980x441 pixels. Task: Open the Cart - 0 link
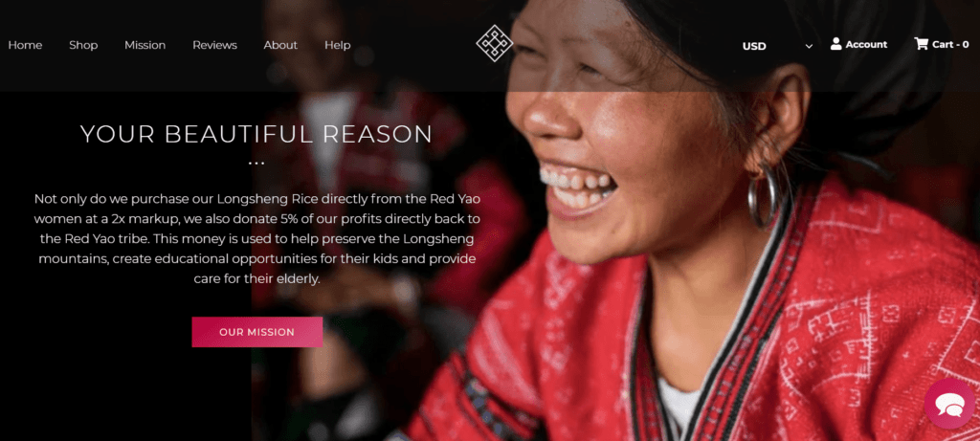pyautogui.click(x=950, y=44)
